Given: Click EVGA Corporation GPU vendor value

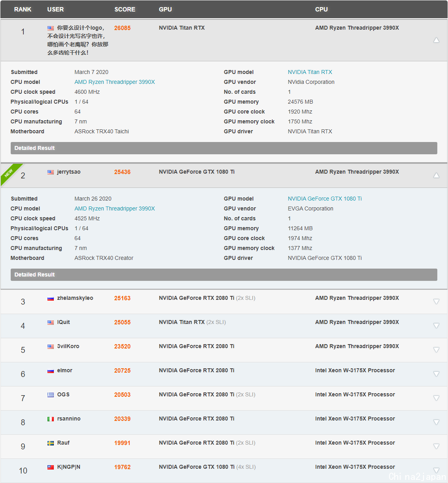Looking at the screenshot, I should tap(311, 208).
